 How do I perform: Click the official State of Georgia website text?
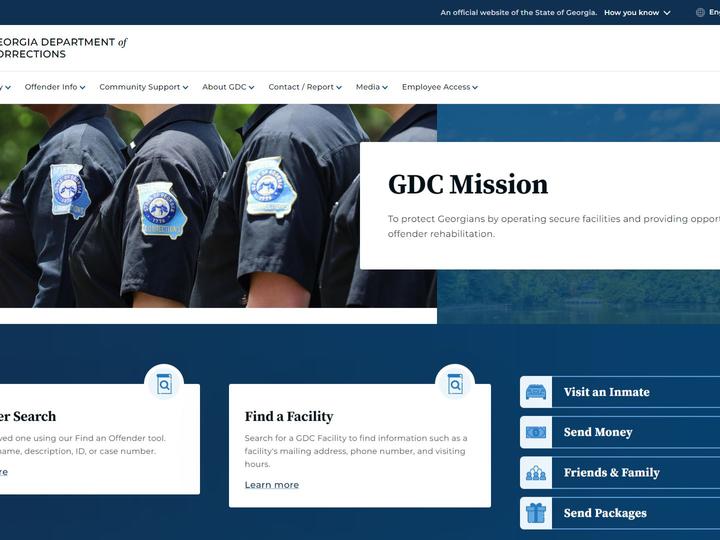[x=518, y=12]
